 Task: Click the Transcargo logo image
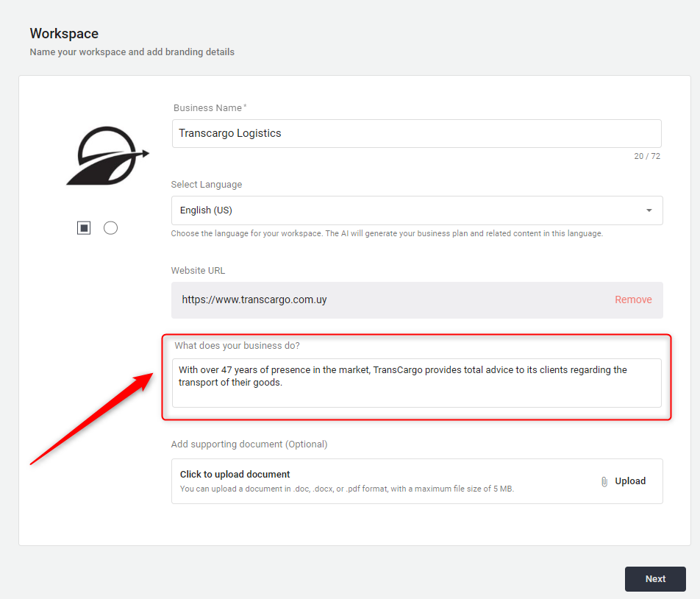click(107, 156)
